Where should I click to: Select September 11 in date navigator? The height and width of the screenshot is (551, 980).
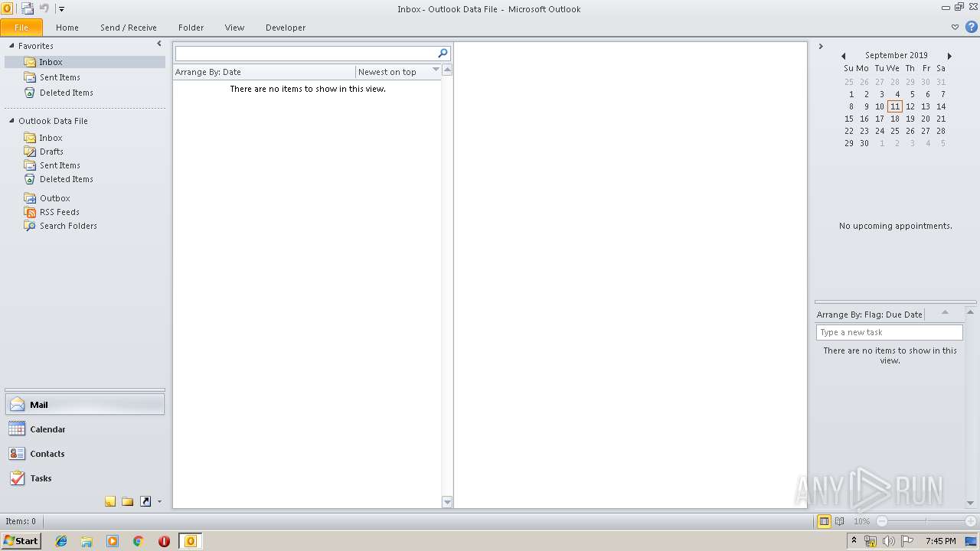point(895,106)
